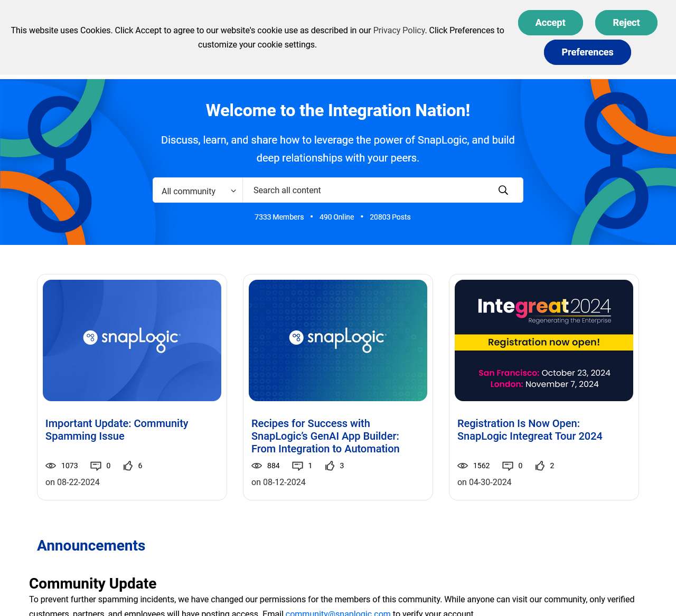Screen dimensions: 676x616
Task: Click views eye icon showing 1073
Action: [51, 466]
